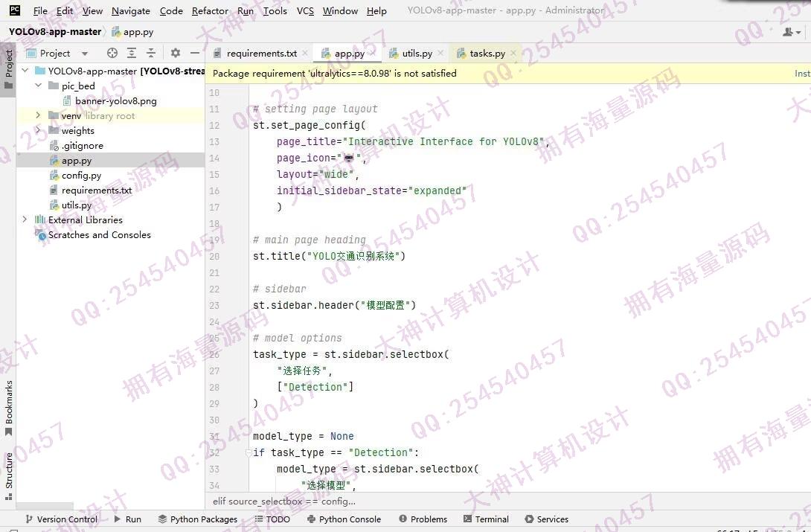This screenshot has height=532, width=811.
Task: Click line 23 st.sidebar.header code
Action: [334, 305]
